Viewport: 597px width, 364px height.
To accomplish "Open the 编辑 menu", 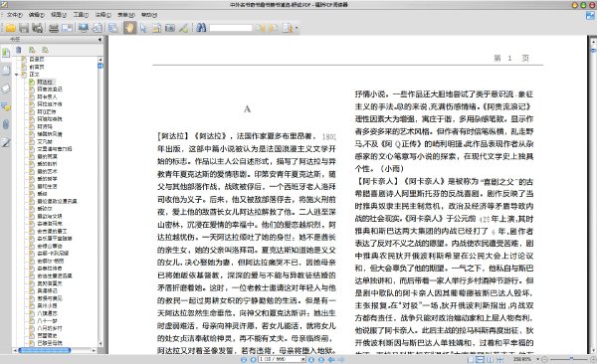I will pyautogui.click(x=37, y=15).
